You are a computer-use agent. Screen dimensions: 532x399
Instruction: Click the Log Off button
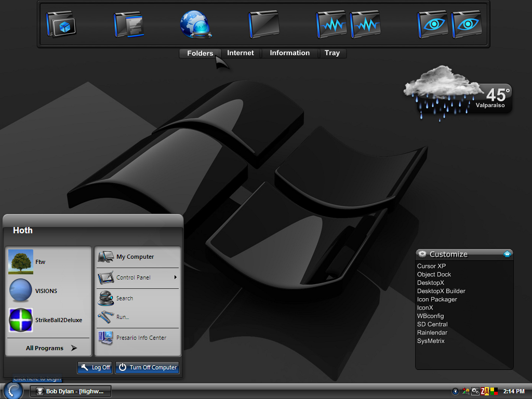(x=95, y=367)
